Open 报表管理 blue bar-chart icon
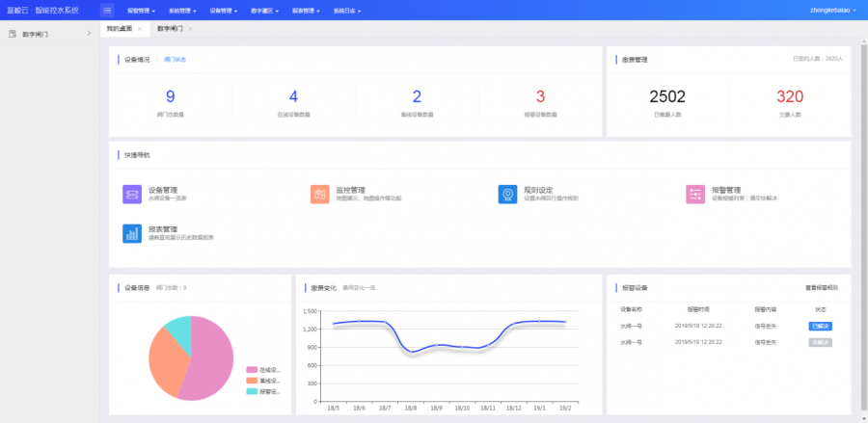868x423 pixels. [x=132, y=233]
